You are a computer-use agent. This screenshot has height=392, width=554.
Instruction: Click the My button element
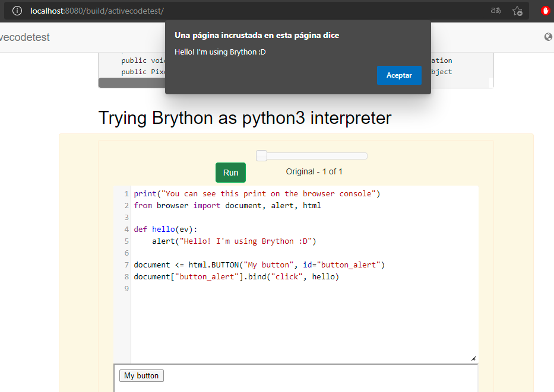[141, 376]
